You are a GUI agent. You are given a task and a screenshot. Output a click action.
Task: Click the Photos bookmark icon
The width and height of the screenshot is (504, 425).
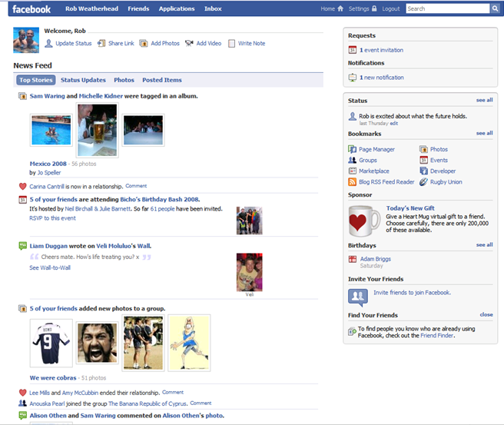coord(423,149)
